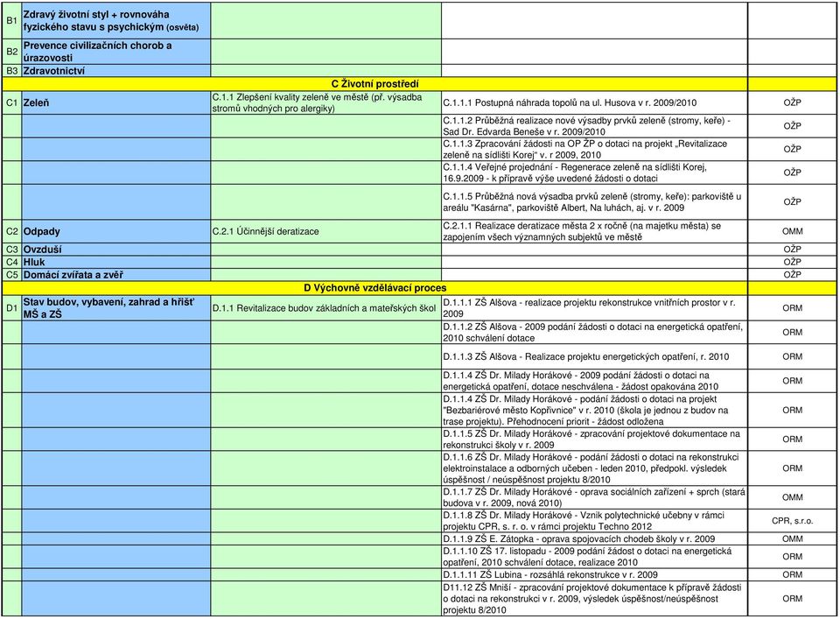Viewport: 840px width, 619px height.
Task: Click row label B1
Action: pos(11,21)
